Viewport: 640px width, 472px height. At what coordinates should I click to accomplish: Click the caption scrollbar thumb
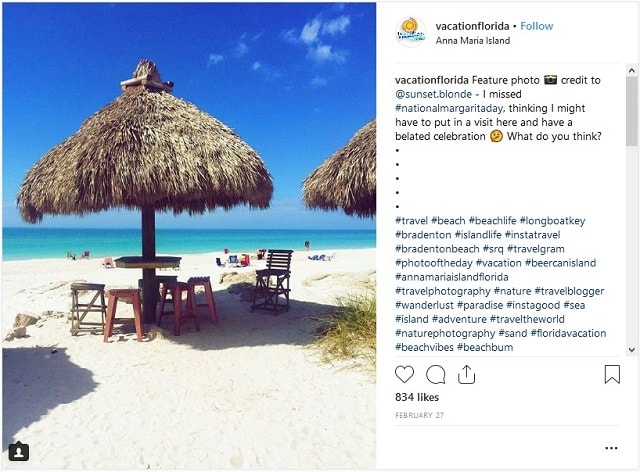631,111
